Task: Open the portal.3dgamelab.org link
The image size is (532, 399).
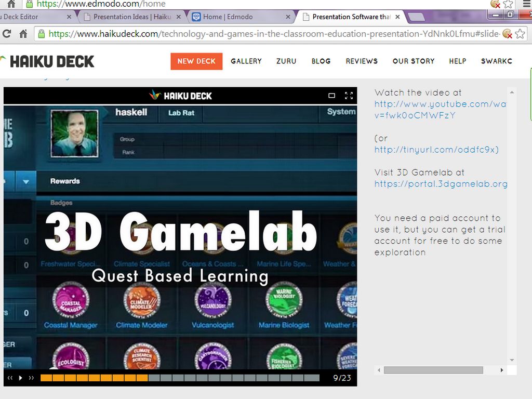Action: click(x=441, y=184)
